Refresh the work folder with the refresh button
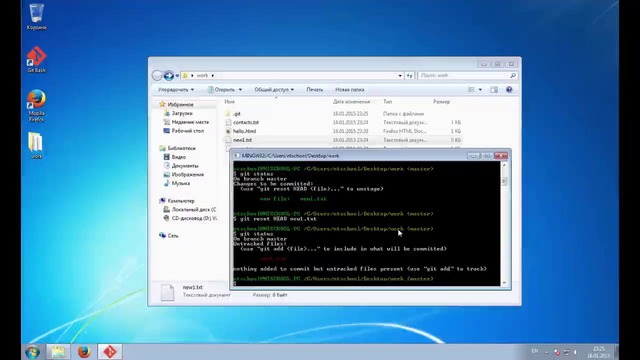 point(409,76)
